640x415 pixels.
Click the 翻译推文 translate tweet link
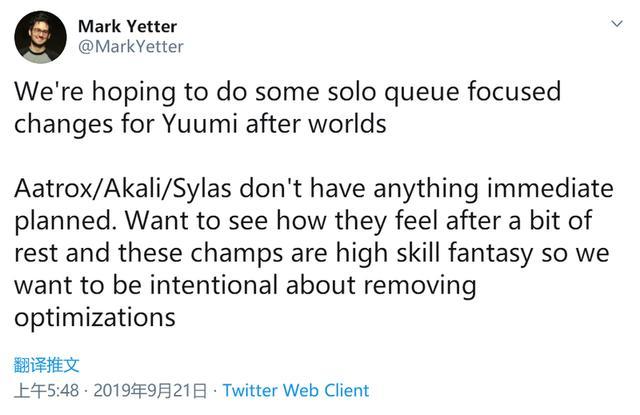(46, 366)
